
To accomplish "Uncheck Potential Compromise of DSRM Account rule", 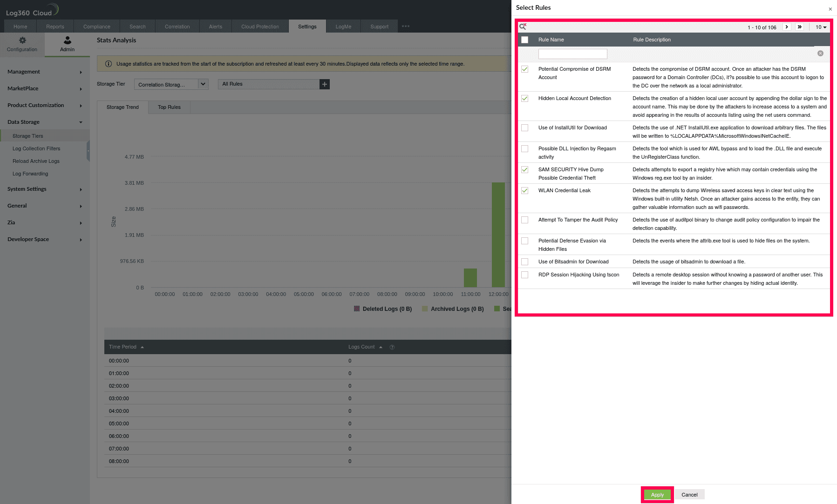I will click(525, 69).
